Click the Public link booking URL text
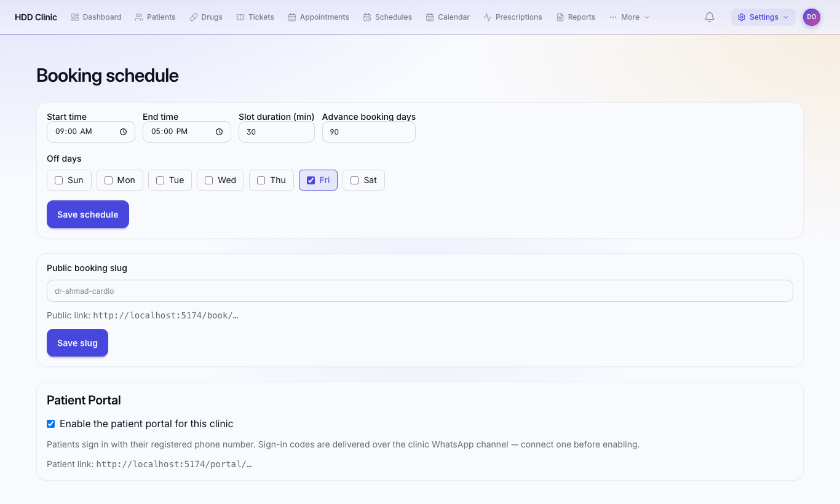Image resolution: width=840 pixels, height=504 pixels. [x=165, y=315]
